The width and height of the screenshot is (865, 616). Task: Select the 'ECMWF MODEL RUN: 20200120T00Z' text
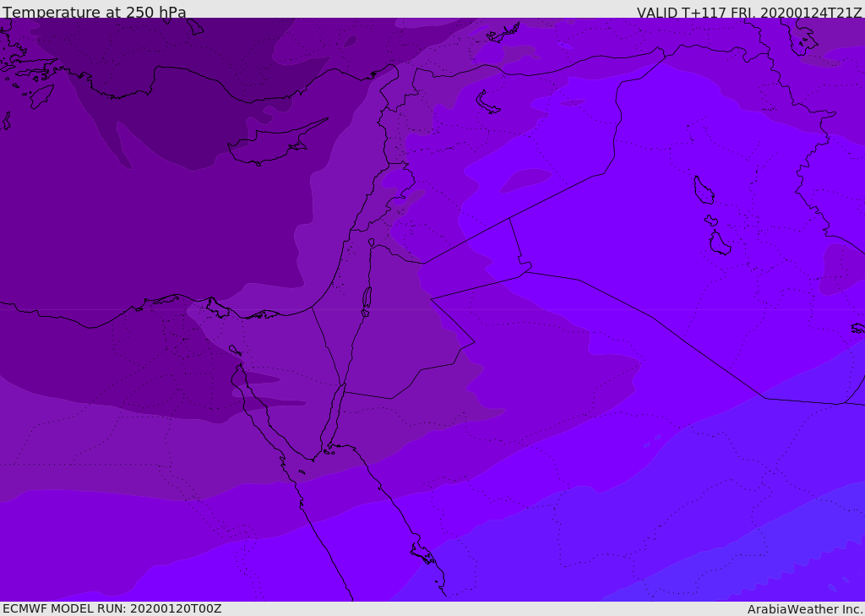[112, 608]
